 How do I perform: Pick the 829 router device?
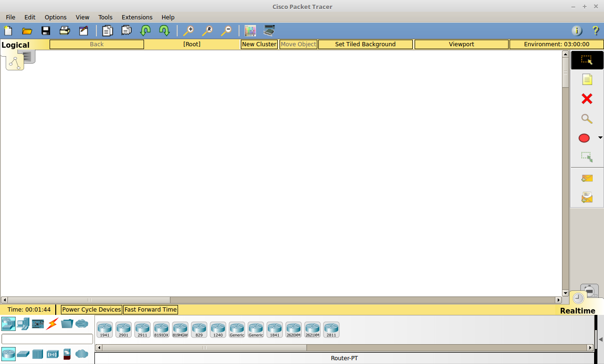(199, 330)
